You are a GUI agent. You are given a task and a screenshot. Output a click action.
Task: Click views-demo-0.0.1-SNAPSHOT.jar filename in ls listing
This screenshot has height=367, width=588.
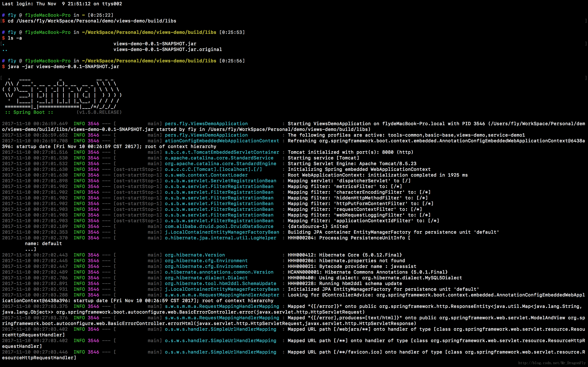155,44
